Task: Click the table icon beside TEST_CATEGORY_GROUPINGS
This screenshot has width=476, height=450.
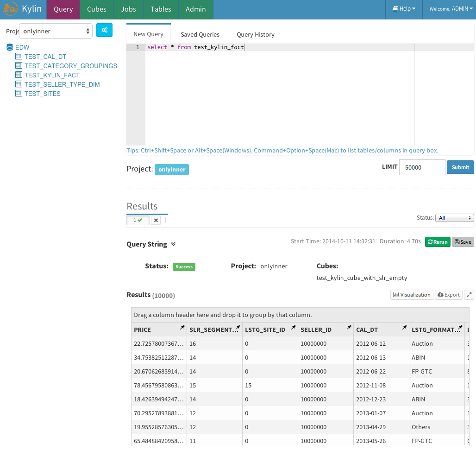Action: click(19, 65)
